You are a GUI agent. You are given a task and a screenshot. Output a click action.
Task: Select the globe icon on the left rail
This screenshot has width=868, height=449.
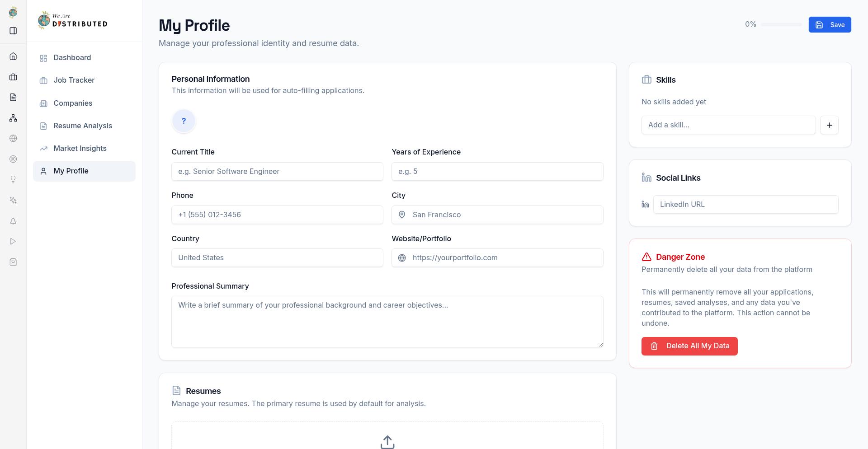(x=13, y=138)
